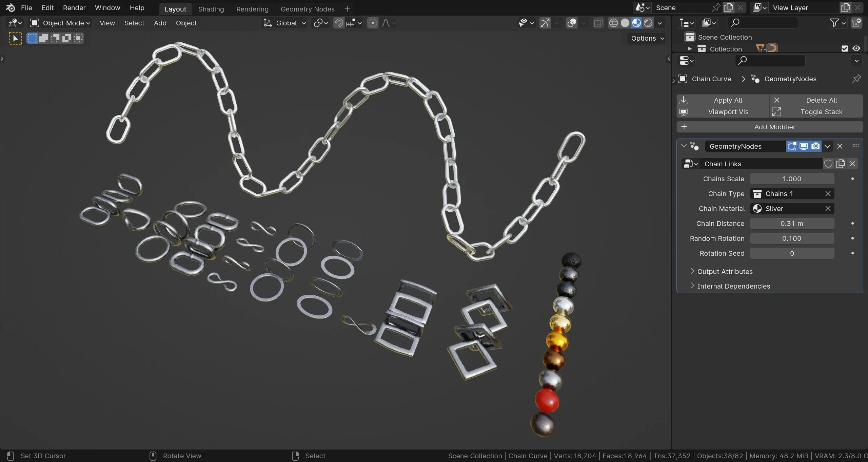
Task: Switch to the Shading workspace tab
Action: pos(211,9)
